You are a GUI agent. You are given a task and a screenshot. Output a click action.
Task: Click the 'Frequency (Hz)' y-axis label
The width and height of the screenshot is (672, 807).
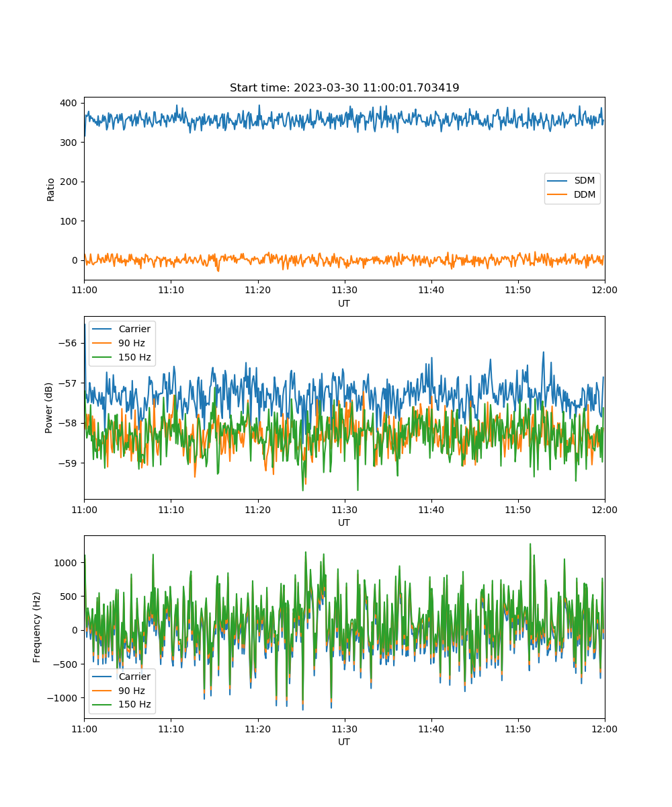(37, 627)
